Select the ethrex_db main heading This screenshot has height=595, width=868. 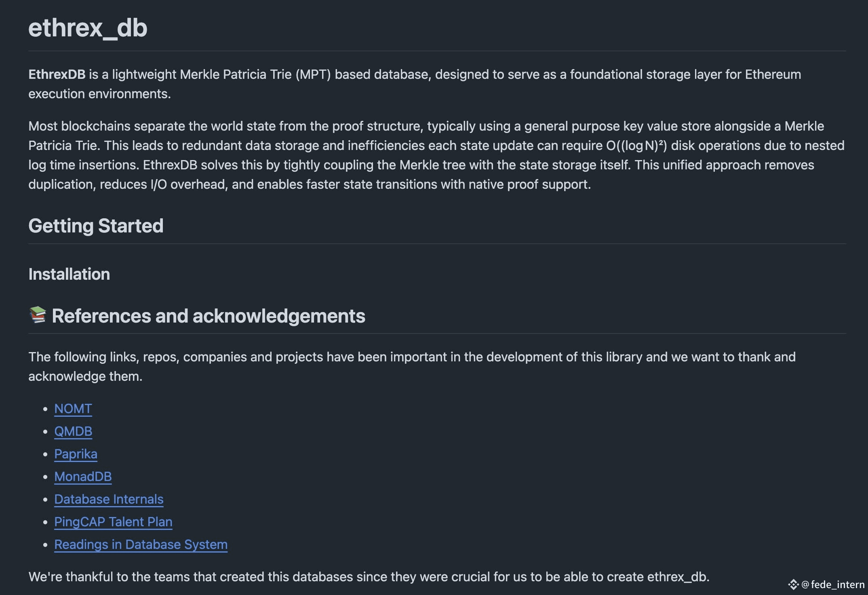pyautogui.click(x=88, y=28)
